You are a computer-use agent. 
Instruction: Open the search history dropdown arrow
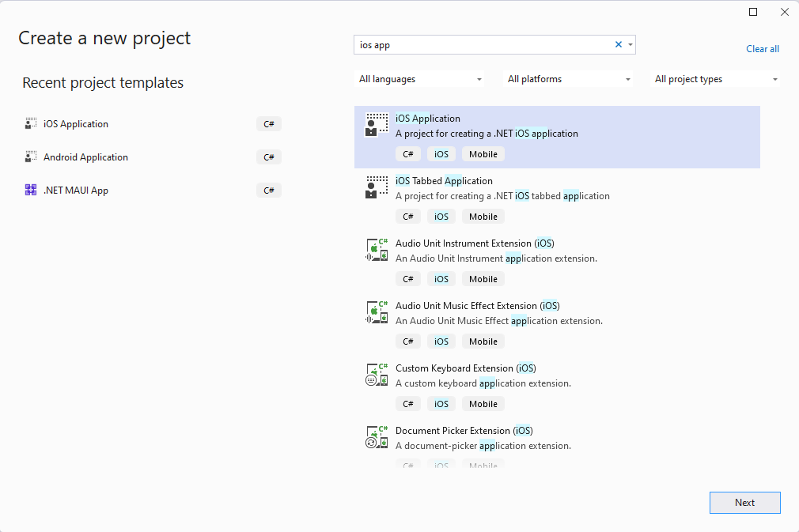630,45
